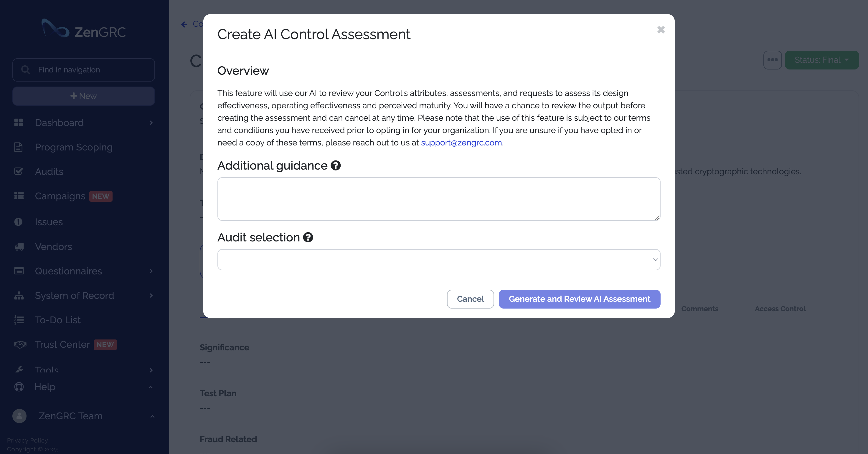Viewport: 868px width, 454px height.
Task: Click the Additional guidance help question icon
Action: pos(335,165)
